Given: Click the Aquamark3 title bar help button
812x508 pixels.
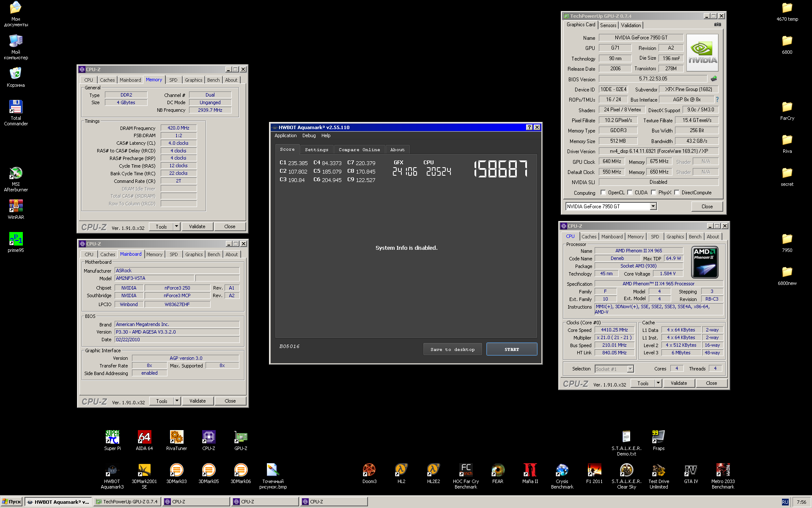Looking at the screenshot, I should (x=529, y=127).
